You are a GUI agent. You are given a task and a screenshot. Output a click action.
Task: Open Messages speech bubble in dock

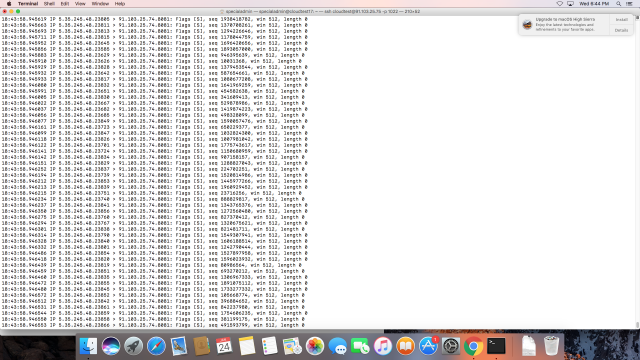point(337,346)
